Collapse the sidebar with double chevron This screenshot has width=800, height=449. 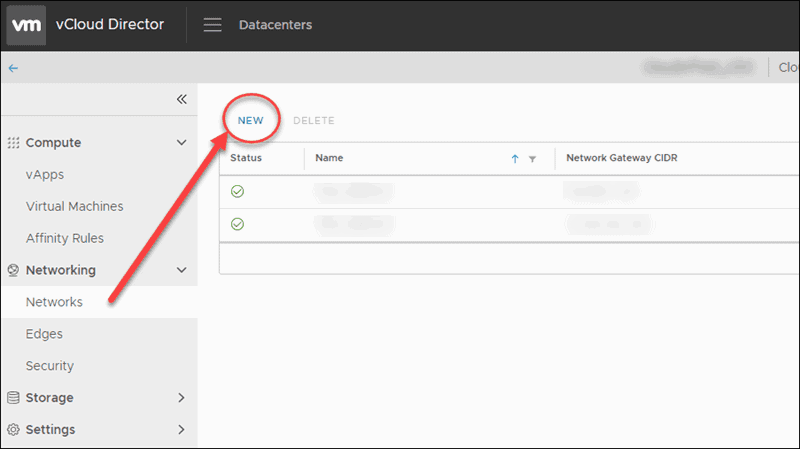[182, 99]
